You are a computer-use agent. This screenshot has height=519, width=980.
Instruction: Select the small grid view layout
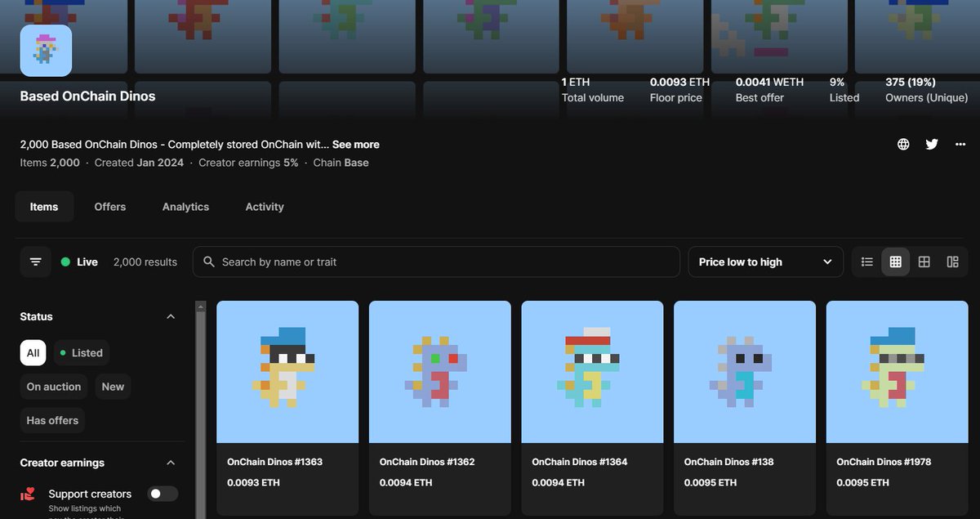(x=896, y=262)
